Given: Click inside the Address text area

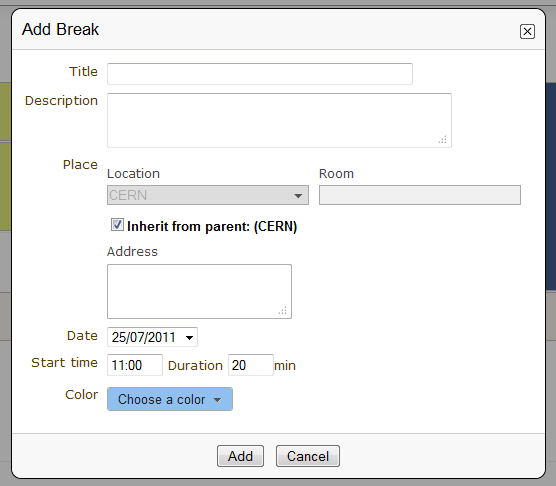Looking at the screenshot, I should tap(199, 291).
